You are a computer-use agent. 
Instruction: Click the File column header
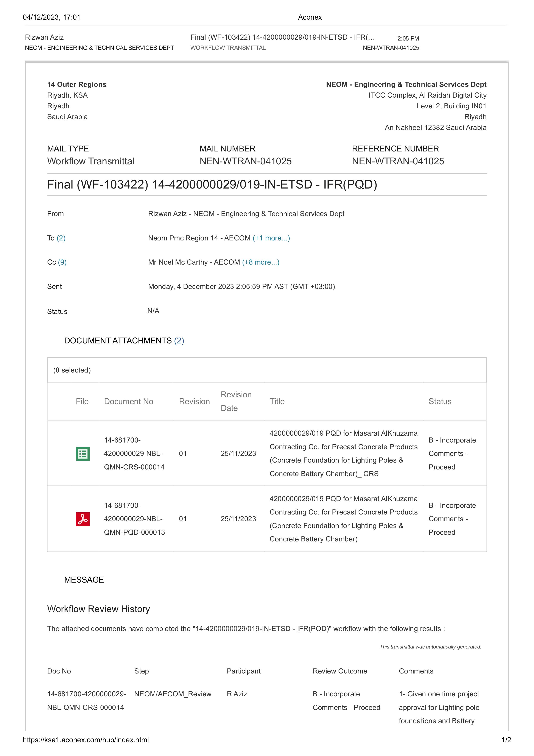tap(82, 401)
